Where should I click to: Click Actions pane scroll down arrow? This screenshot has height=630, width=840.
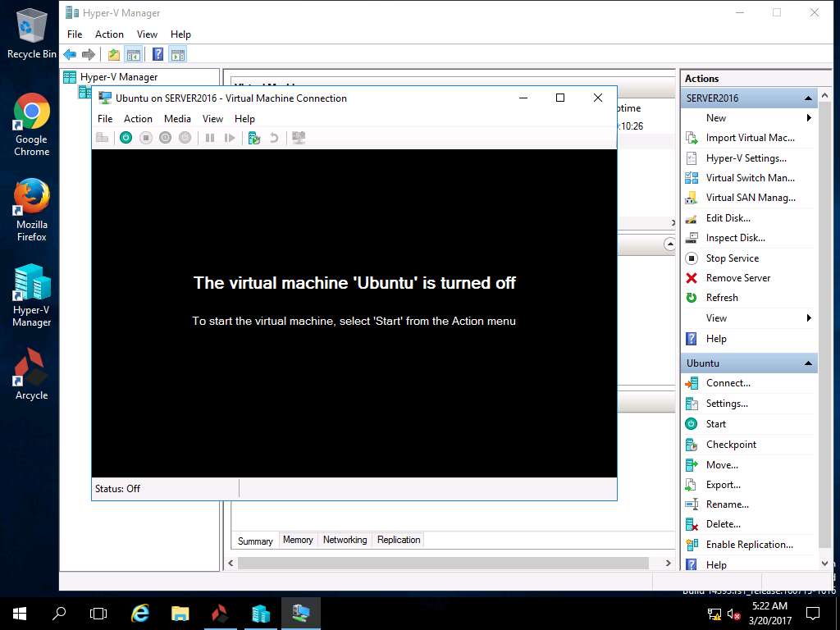click(x=825, y=564)
